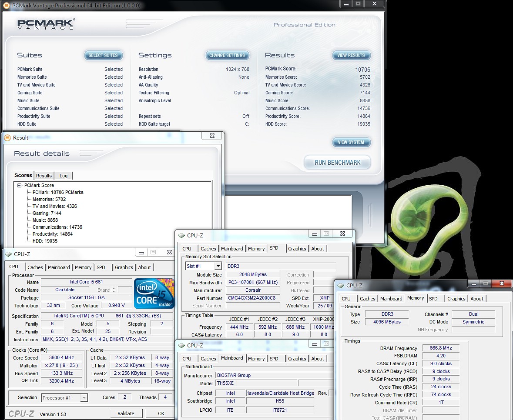Click the Validate button in CPU-Z
The width and height of the screenshot is (513, 420).
point(126,413)
